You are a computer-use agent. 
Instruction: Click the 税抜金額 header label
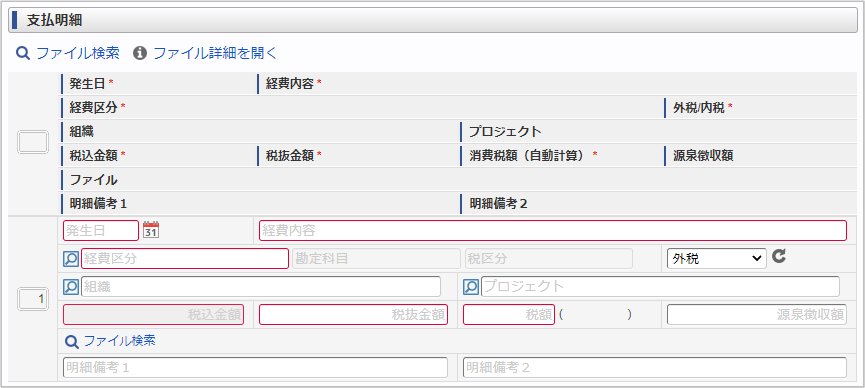coord(290,156)
